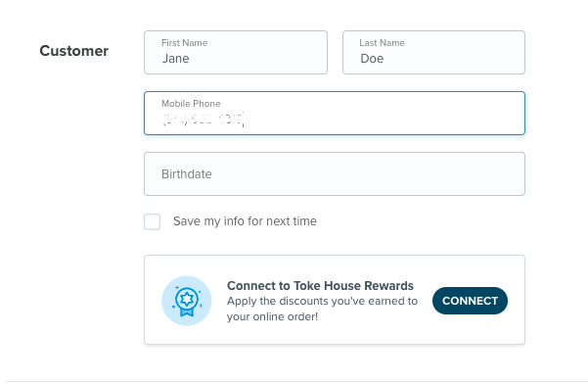Tick the Save my info checkbox

click(152, 221)
